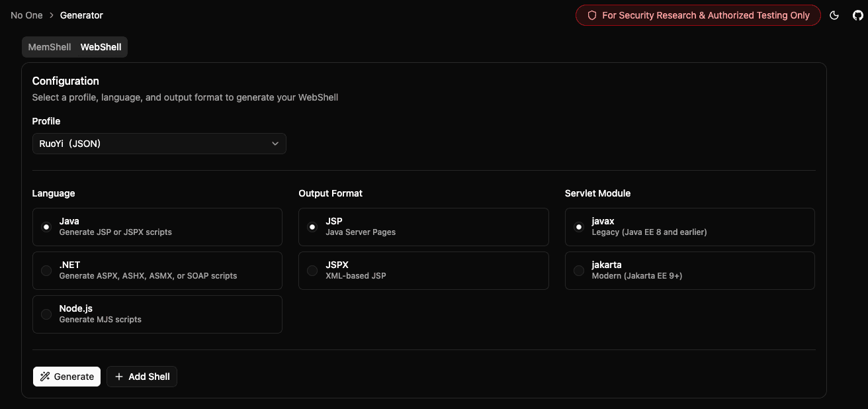The width and height of the screenshot is (868, 409).
Task: Click the chevron icon on the Profile selector
Action: coord(275,143)
